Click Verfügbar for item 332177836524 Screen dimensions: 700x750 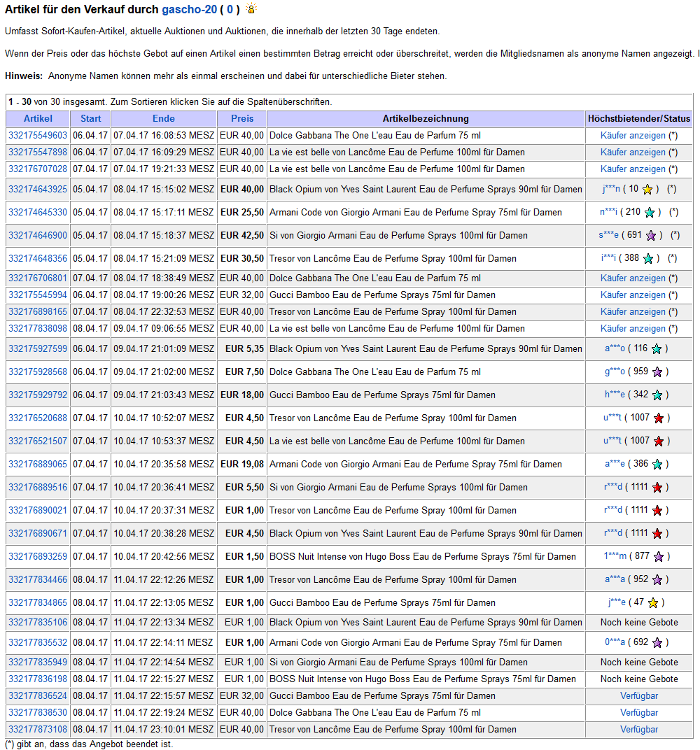point(639,696)
